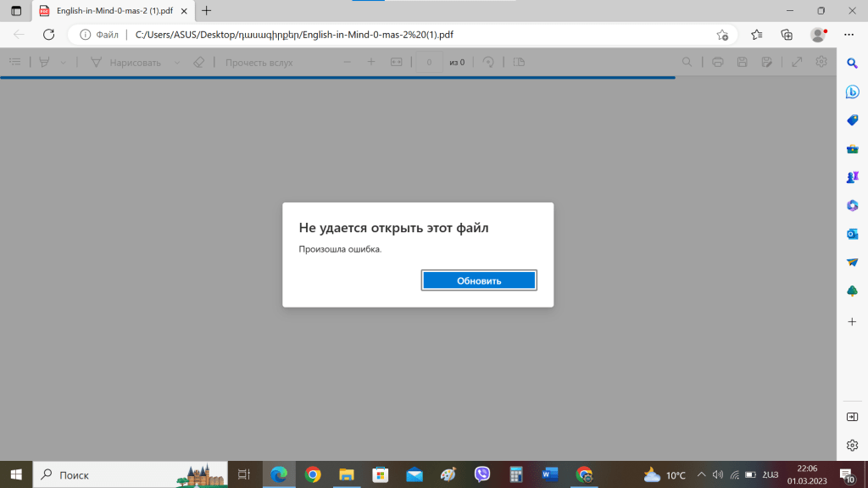Click the Обновить button in the error dialog

(x=479, y=280)
